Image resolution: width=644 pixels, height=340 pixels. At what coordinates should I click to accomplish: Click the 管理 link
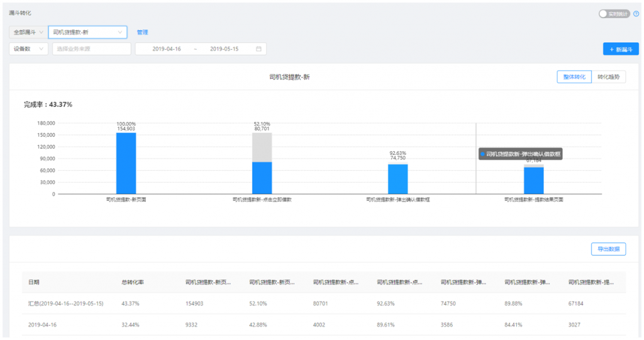pyautogui.click(x=142, y=32)
